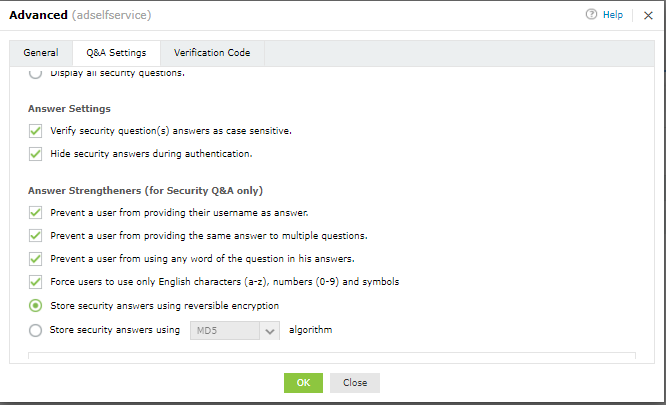Viewport: 666px width, 405px height.
Task: Uncheck Hide security answers during authentication
Action: point(36,154)
